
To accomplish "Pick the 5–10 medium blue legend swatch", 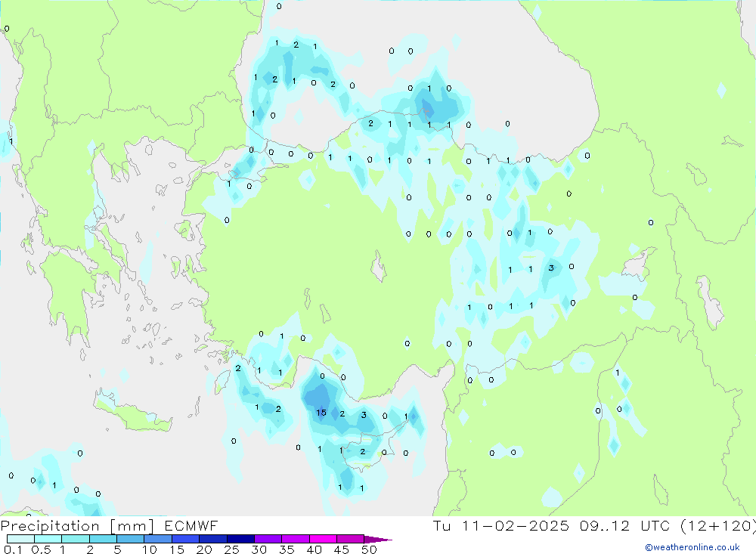I will [130, 539].
